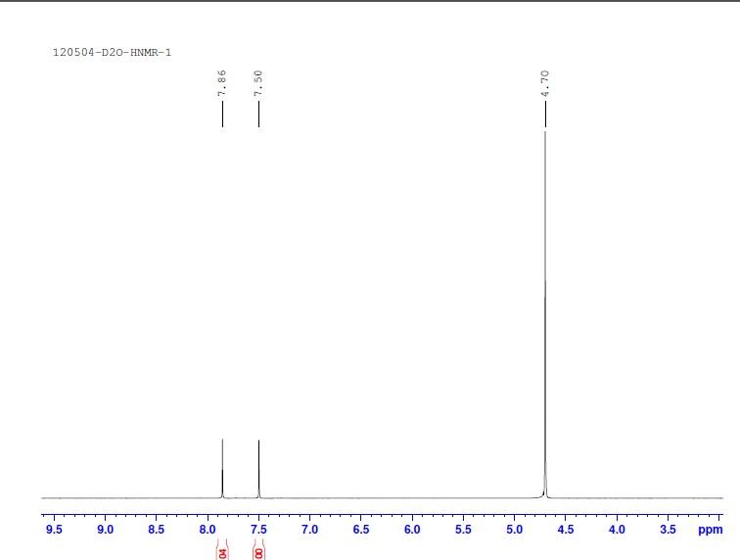Viewport: 740px width, 560px height.
Task: Click the 4.0 axis tick label
Action: click(617, 530)
